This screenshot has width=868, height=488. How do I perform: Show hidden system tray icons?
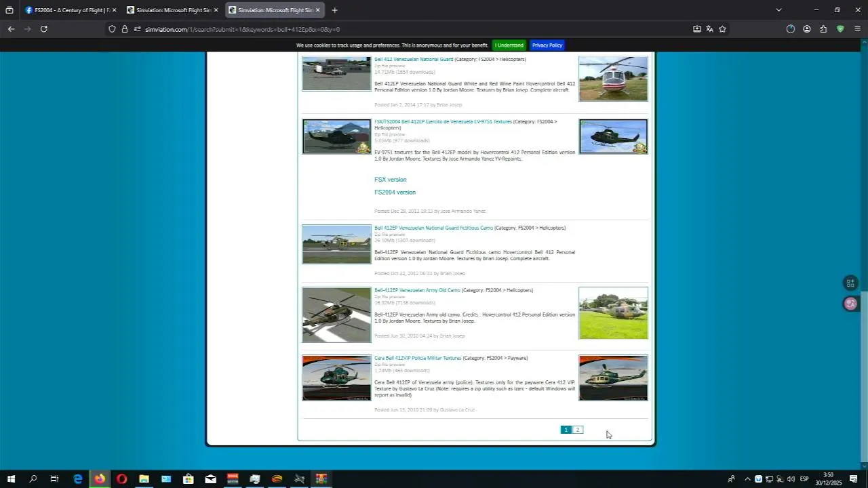point(747,479)
